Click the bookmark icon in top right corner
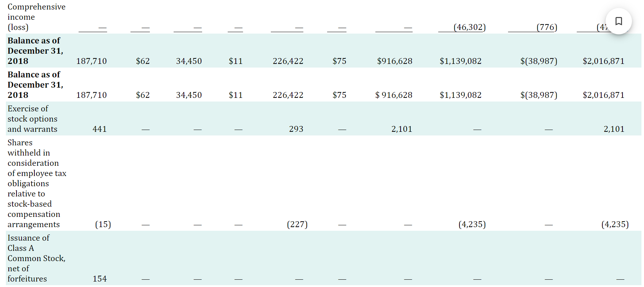 tap(618, 21)
